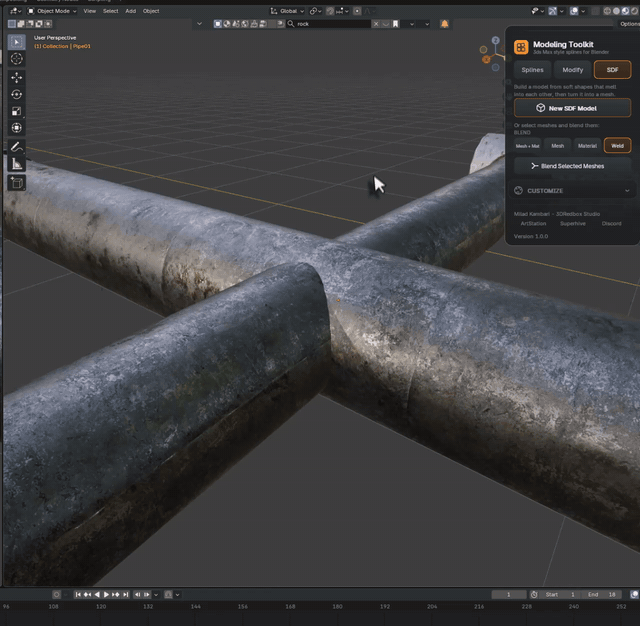Click the End frame field
Screen dimensions: 640x626
pyautogui.click(x=602, y=595)
